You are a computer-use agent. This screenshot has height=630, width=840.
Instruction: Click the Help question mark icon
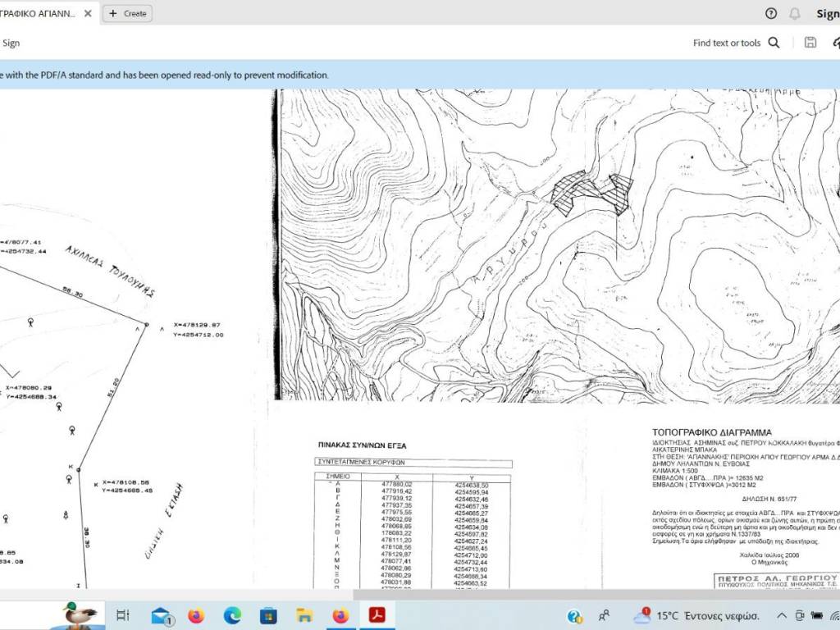[770, 13]
